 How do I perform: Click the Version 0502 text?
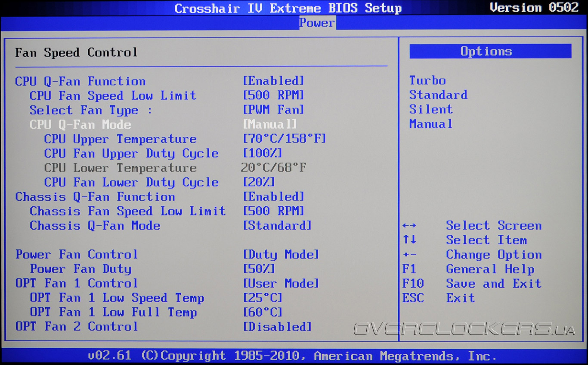(x=535, y=7)
